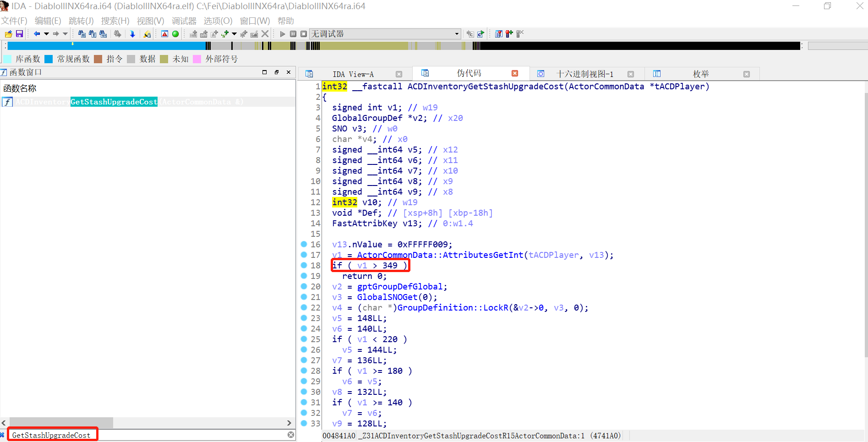
Task: Open the 编辑(E) menu
Action: coord(48,21)
